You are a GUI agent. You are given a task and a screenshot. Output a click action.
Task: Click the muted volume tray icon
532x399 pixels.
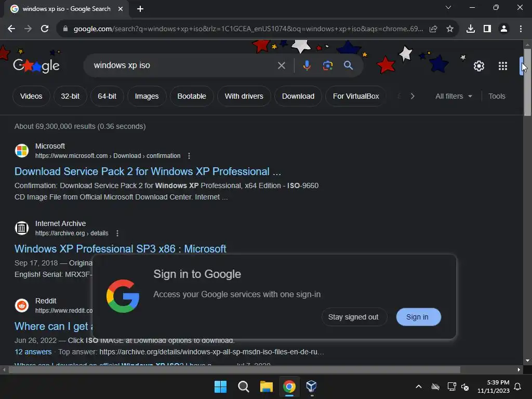click(465, 387)
